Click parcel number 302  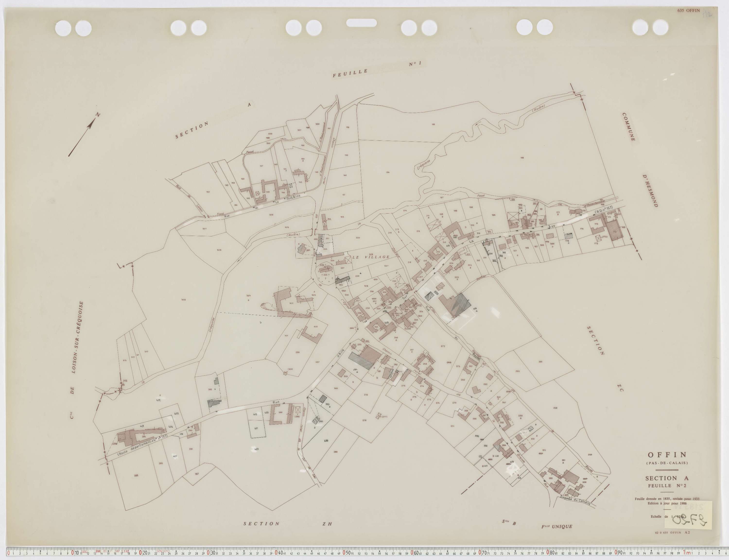291,303
